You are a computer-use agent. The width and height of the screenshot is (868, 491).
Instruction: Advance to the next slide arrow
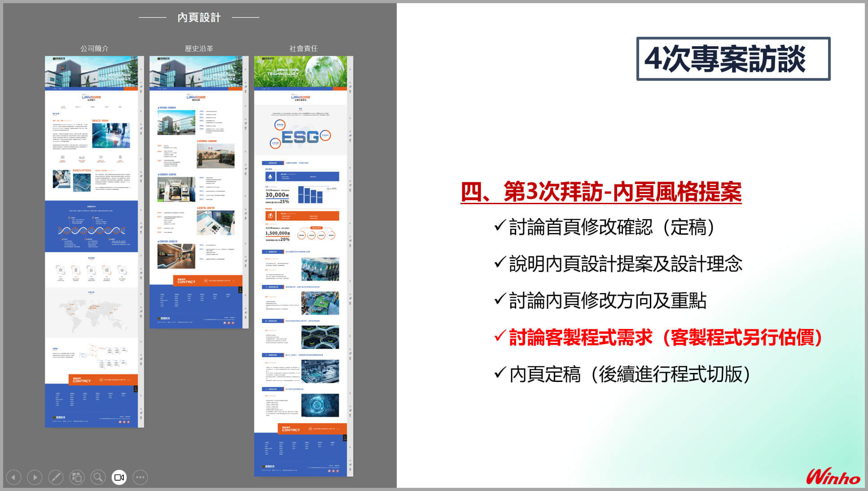[34, 477]
